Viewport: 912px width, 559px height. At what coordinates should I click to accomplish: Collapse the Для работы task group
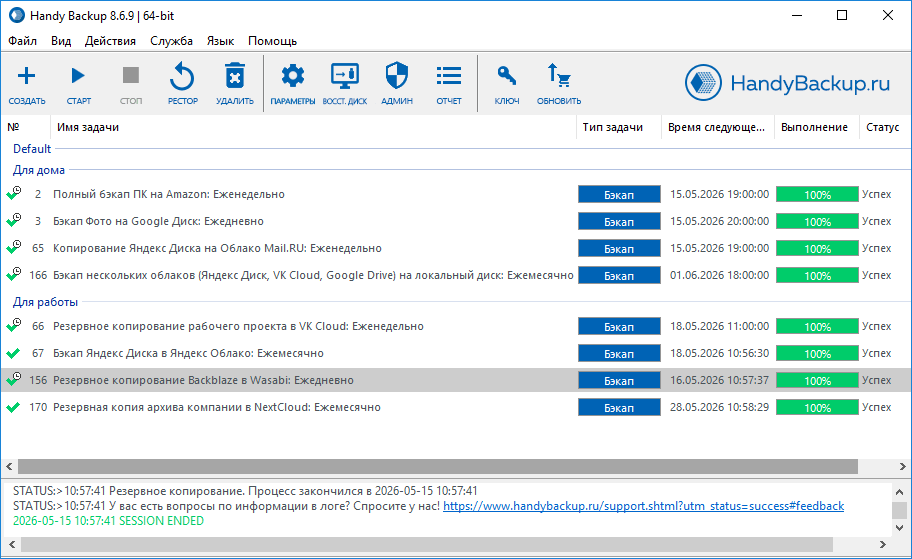pos(45,302)
